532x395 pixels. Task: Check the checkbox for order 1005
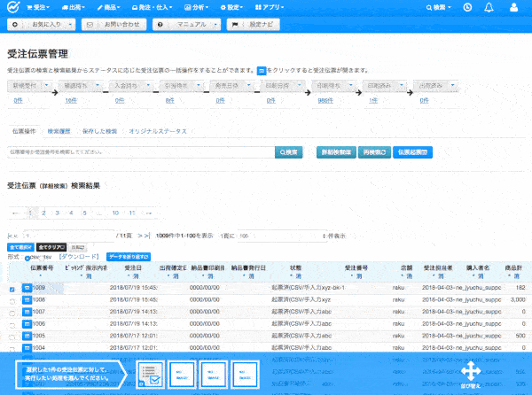click(x=12, y=337)
